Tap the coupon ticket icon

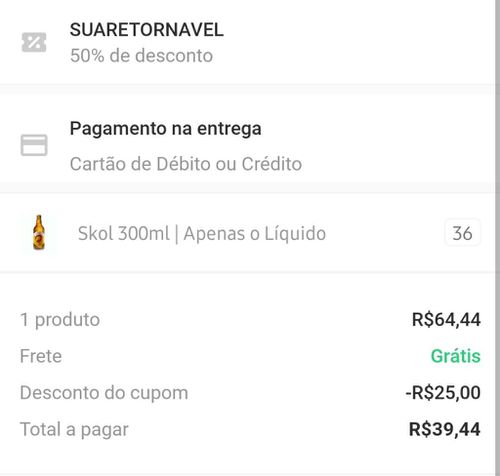coord(34,42)
